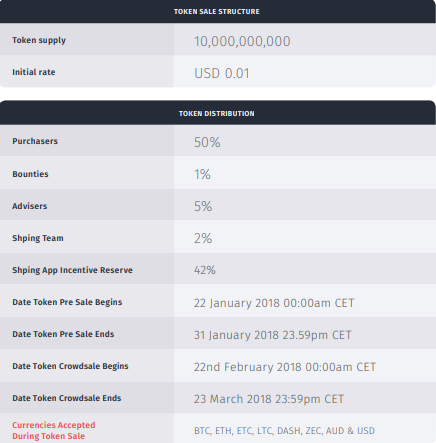
Task: Click the 42% incentive reserve value
Action: point(205,270)
